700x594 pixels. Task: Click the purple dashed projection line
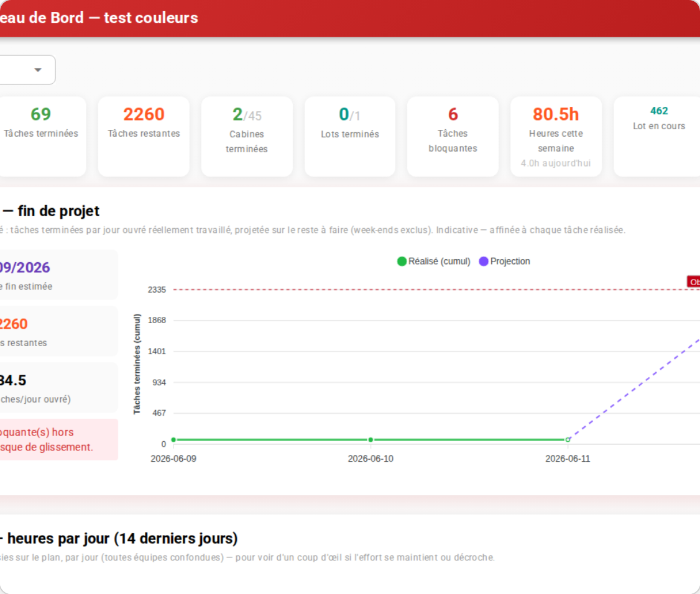click(634, 389)
